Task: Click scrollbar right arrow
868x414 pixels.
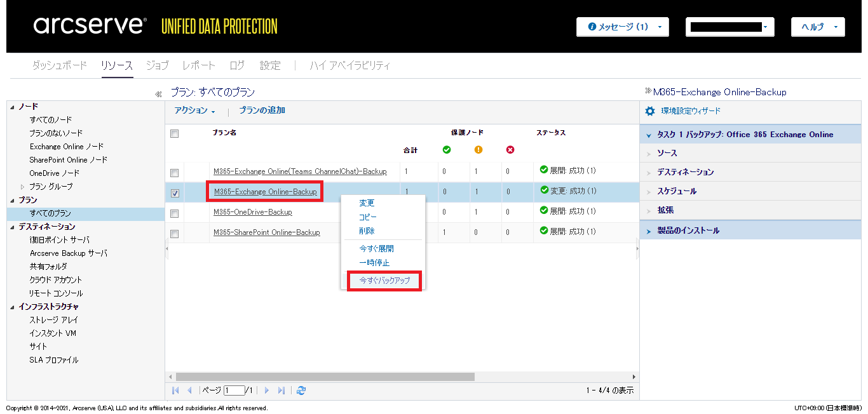Action: tap(634, 377)
